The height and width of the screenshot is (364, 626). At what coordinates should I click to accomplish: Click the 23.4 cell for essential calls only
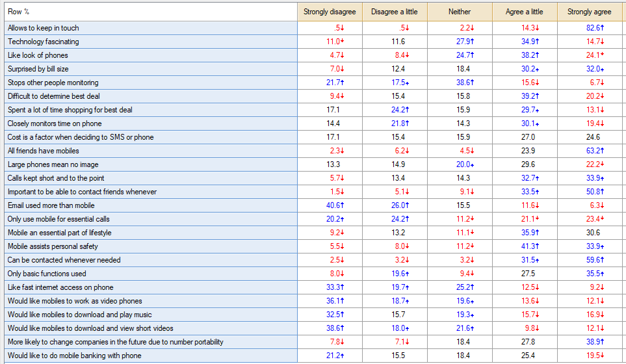click(590, 219)
